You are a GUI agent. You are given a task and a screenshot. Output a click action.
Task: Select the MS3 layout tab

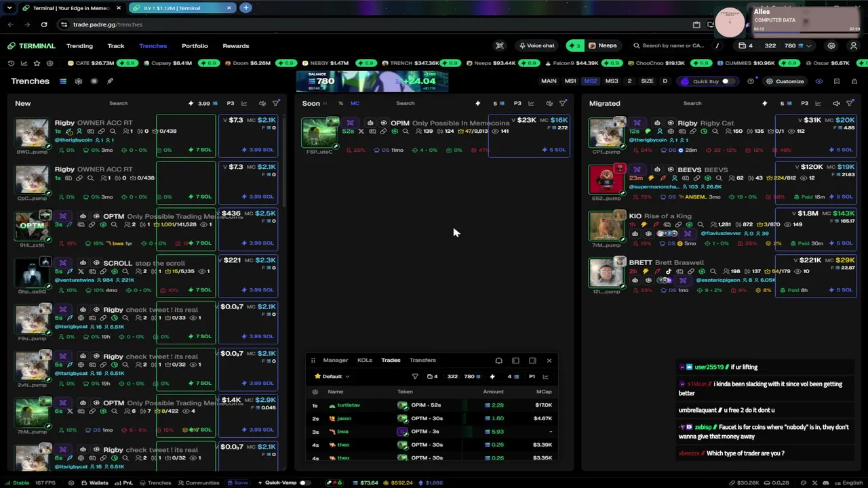point(612,81)
